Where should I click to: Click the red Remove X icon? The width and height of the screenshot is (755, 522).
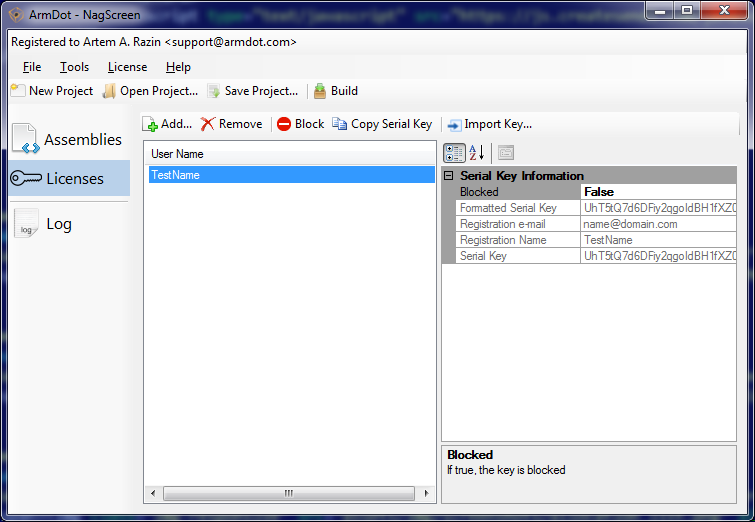tap(208, 124)
